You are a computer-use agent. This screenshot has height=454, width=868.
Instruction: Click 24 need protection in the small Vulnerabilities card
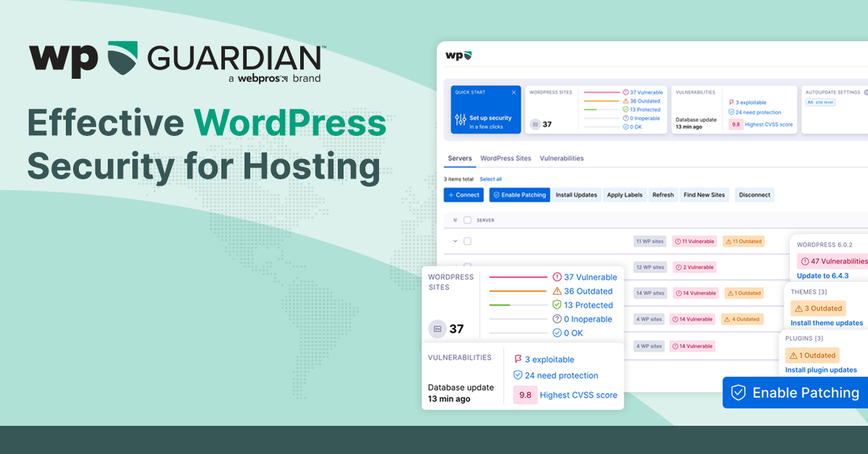coord(754,112)
